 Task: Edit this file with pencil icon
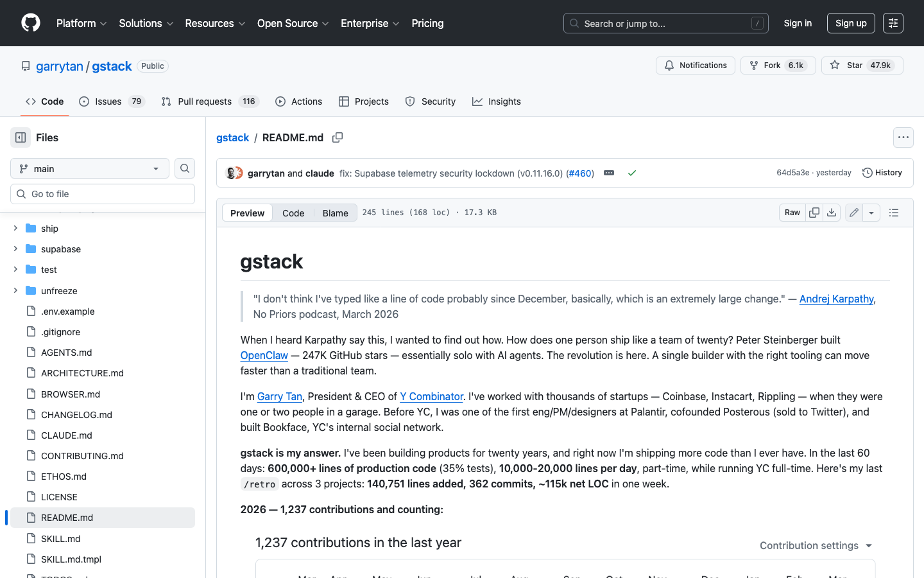(854, 213)
